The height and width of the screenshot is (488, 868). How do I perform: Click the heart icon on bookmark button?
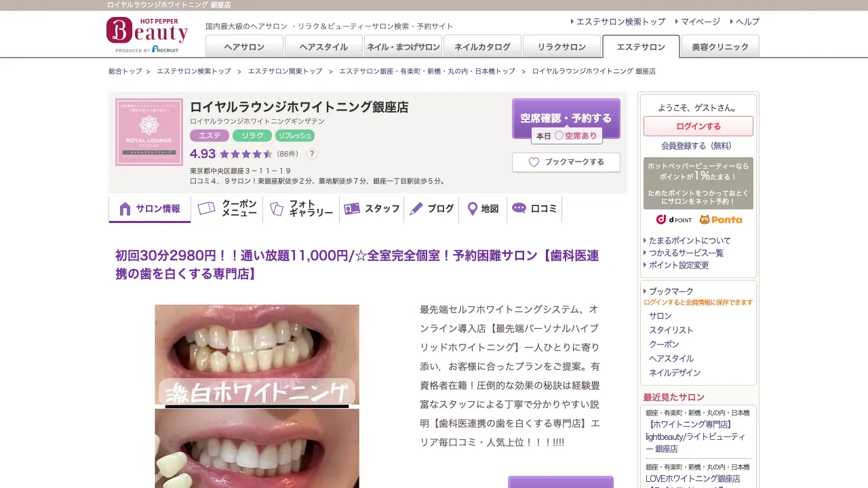point(534,162)
